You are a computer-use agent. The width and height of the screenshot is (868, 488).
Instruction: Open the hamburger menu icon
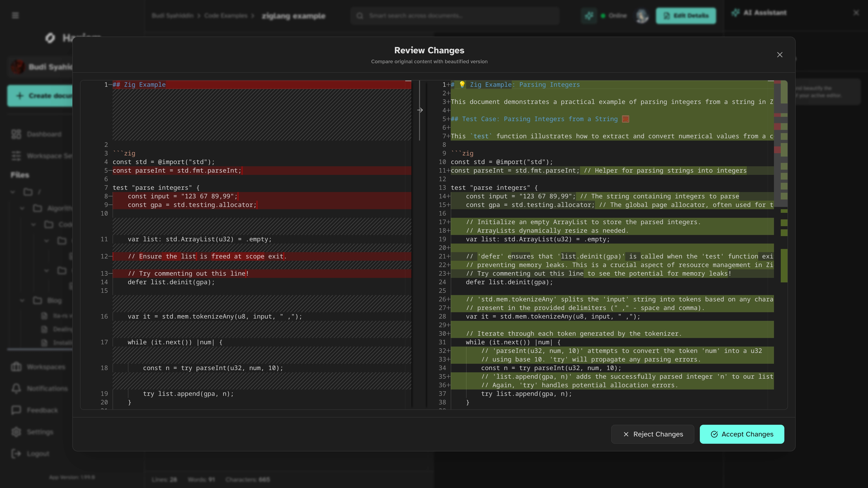[16, 16]
